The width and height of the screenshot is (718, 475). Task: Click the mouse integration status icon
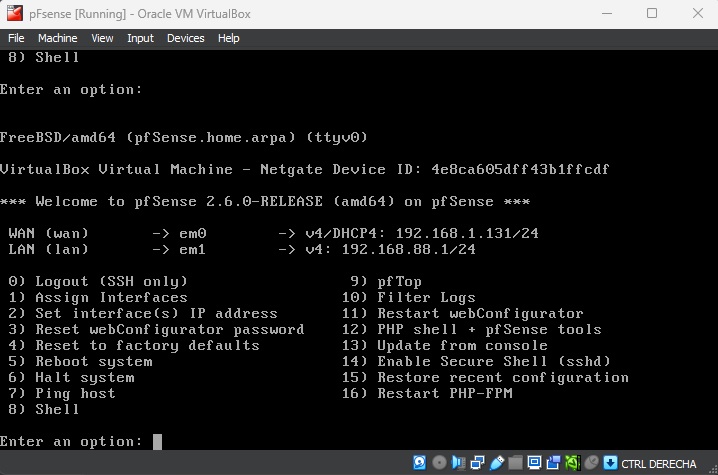point(592,463)
